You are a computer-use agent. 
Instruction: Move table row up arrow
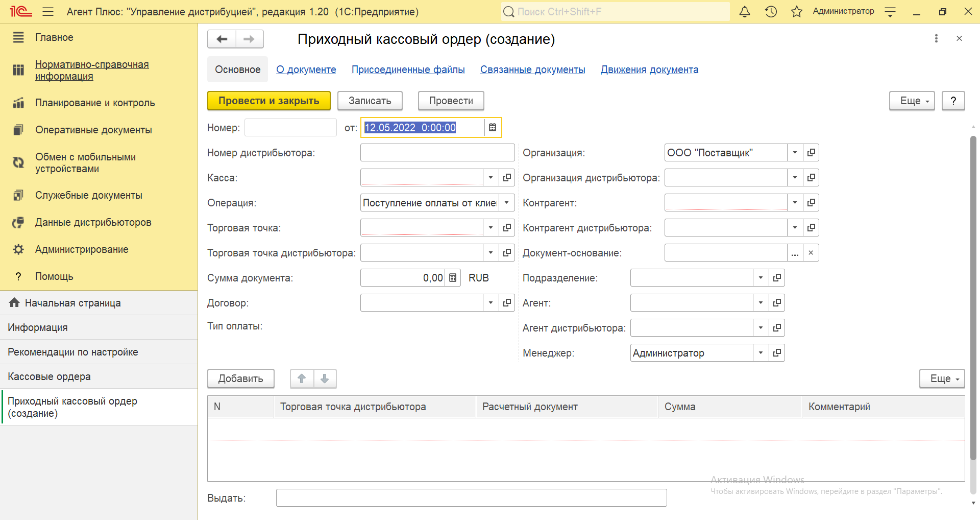pyautogui.click(x=302, y=379)
